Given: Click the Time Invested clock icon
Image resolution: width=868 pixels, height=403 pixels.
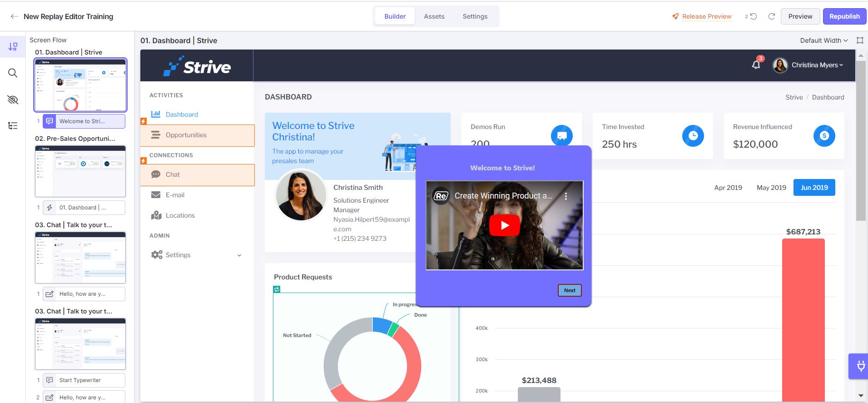Looking at the screenshot, I should tap(693, 136).
